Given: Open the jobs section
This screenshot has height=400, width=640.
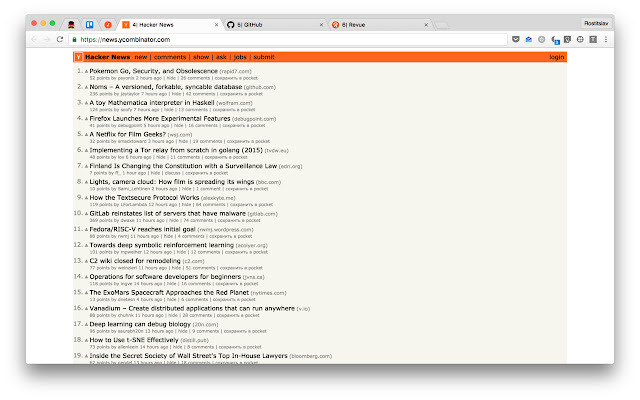Looking at the screenshot, I should (240, 57).
